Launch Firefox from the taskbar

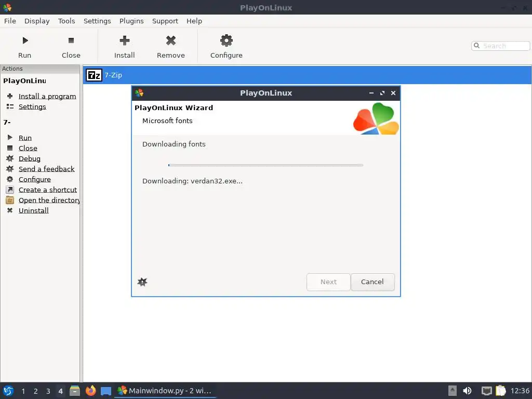(x=90, y=391)
